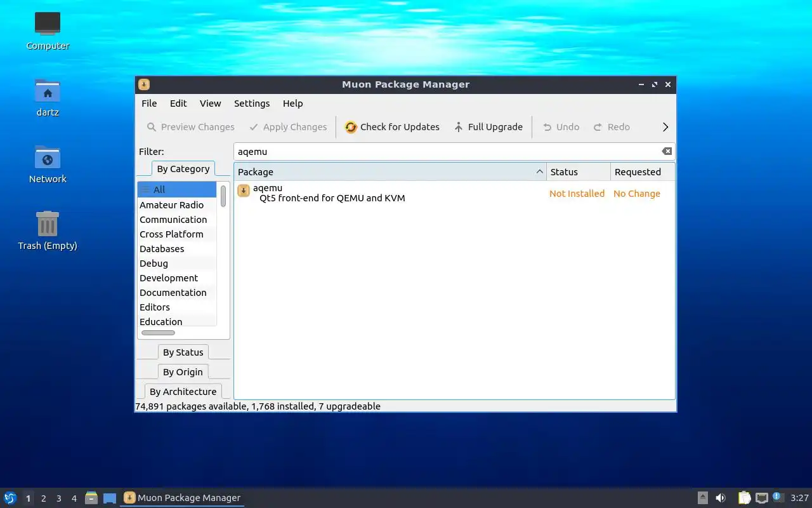Image resolution: width=812 pixels, height=508 pixels.
Task: Switch to workspace 2
Action: tap(43, 498)
